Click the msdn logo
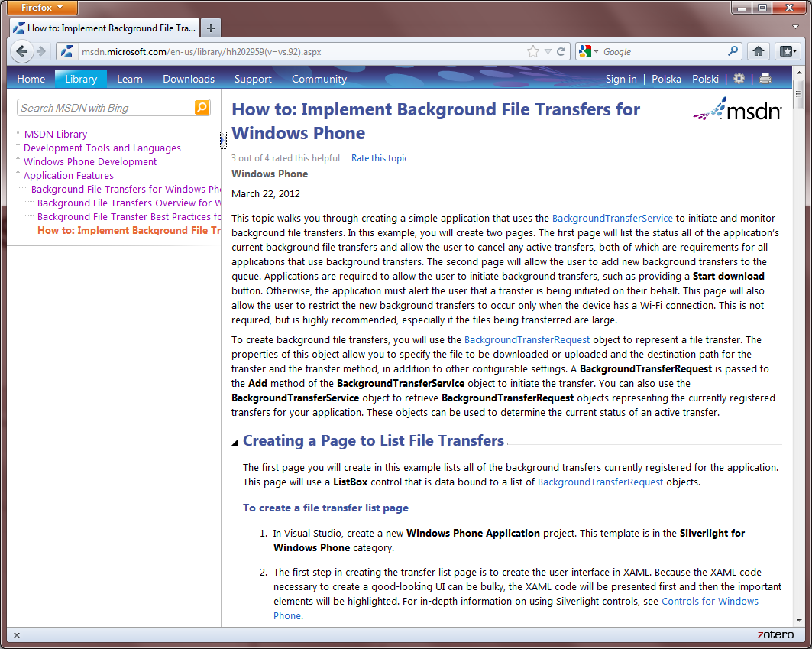 click(x=737, y=109)
